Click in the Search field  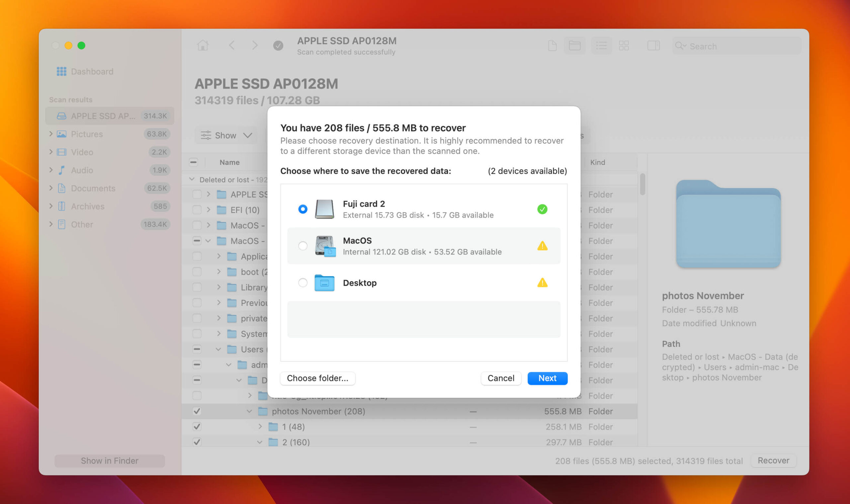pyautogui.click(x=737, y=46)
